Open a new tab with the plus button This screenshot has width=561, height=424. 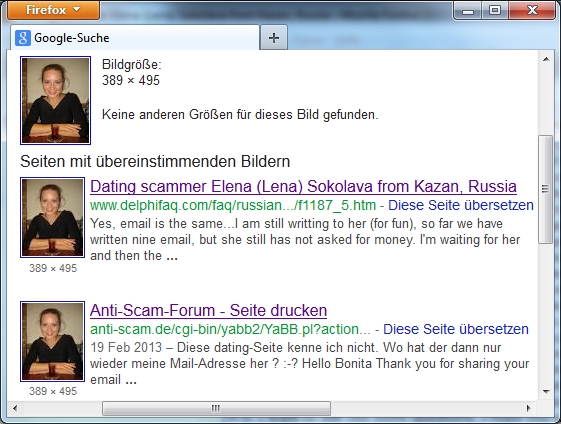click(274, 38)
